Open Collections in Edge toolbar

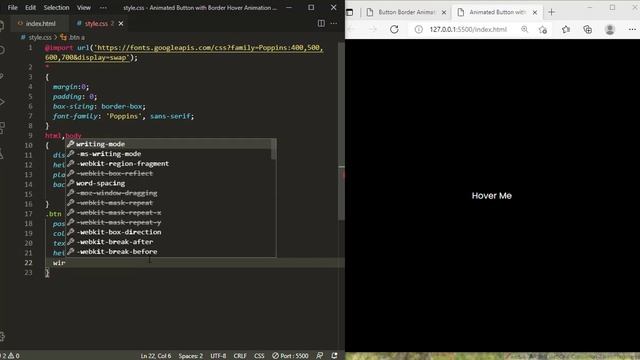[587, 29]
